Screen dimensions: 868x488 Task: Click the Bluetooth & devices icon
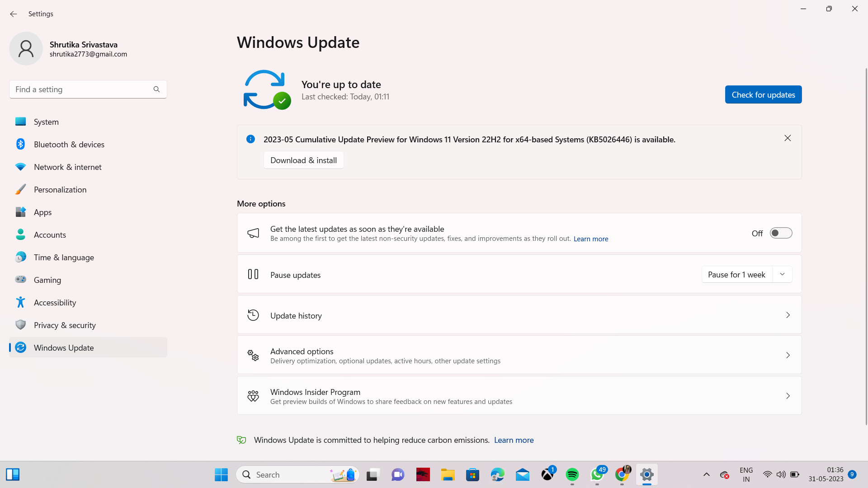[20, 144]
